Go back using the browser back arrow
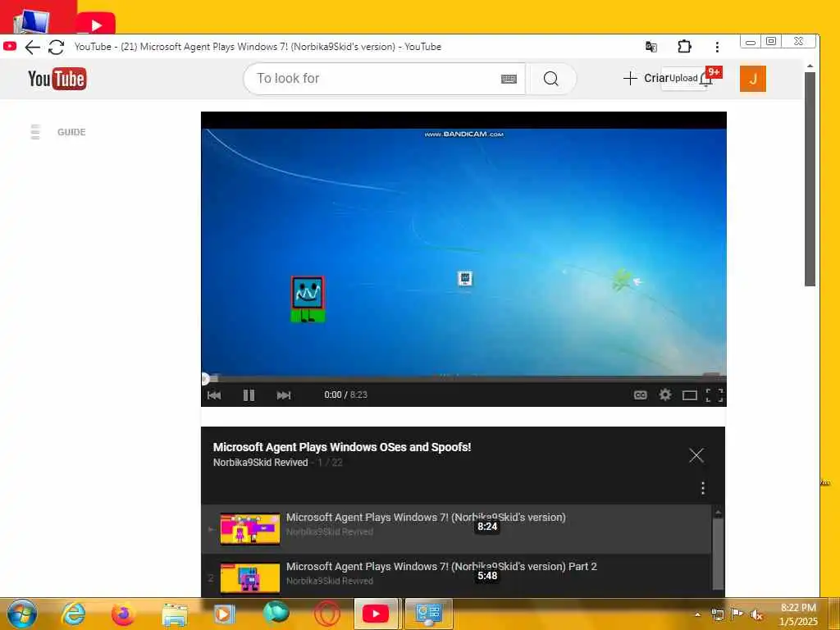840x630 pixels. tap(33, 47)
